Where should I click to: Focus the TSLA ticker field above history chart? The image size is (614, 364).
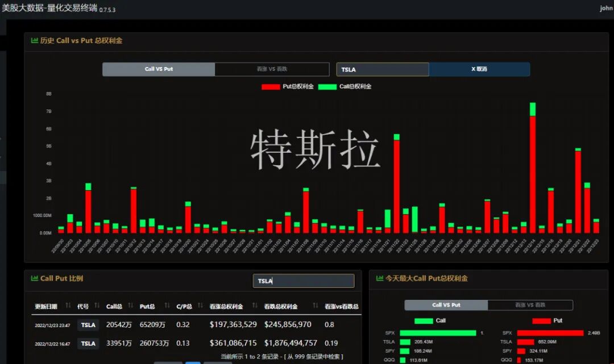tap(382, 69)
